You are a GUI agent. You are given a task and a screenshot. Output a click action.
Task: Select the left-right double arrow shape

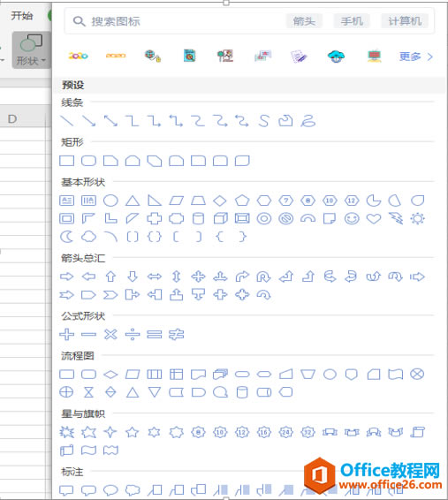click(x=155, y=277)
